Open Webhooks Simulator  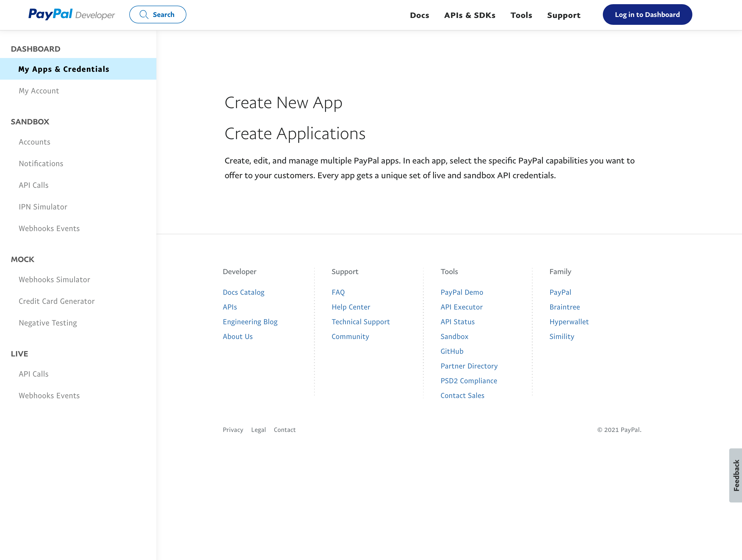tap(54, 280)
